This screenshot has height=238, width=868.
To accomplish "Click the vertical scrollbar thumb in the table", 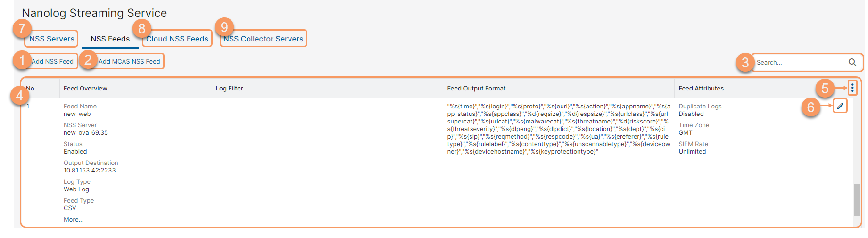I will 857,199.
